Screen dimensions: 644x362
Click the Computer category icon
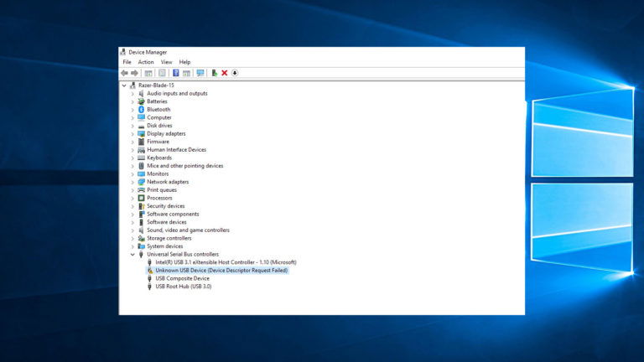141,117
